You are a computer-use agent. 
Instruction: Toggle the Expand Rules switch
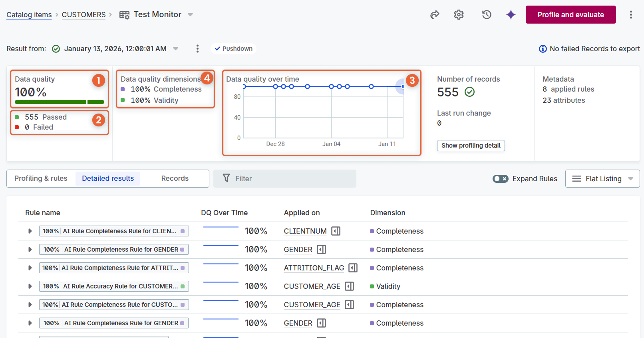(500, 179)
